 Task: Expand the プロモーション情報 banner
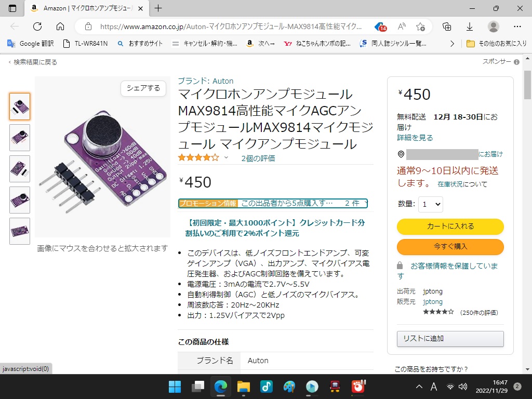[273, 203]
